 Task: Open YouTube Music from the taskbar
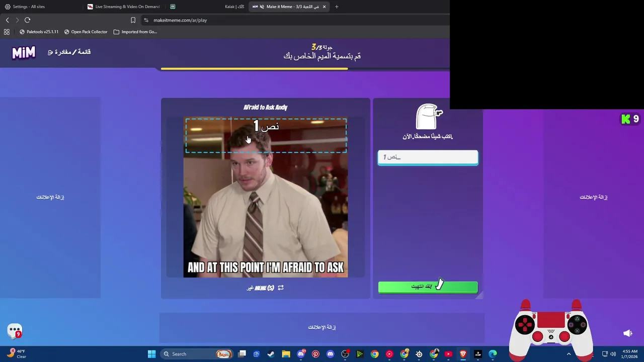pyautogui.click(x=389, y=354)
